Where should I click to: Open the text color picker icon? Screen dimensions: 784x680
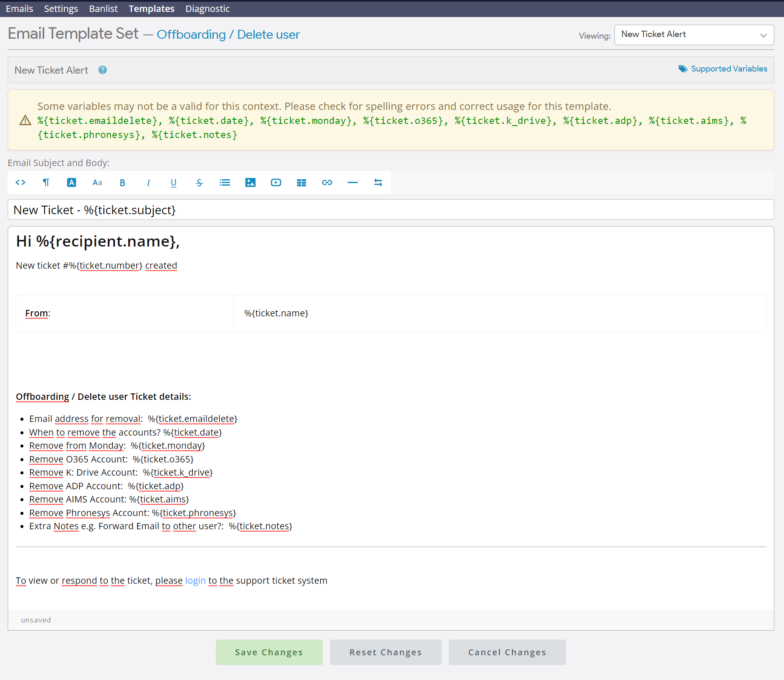[72, 183]
